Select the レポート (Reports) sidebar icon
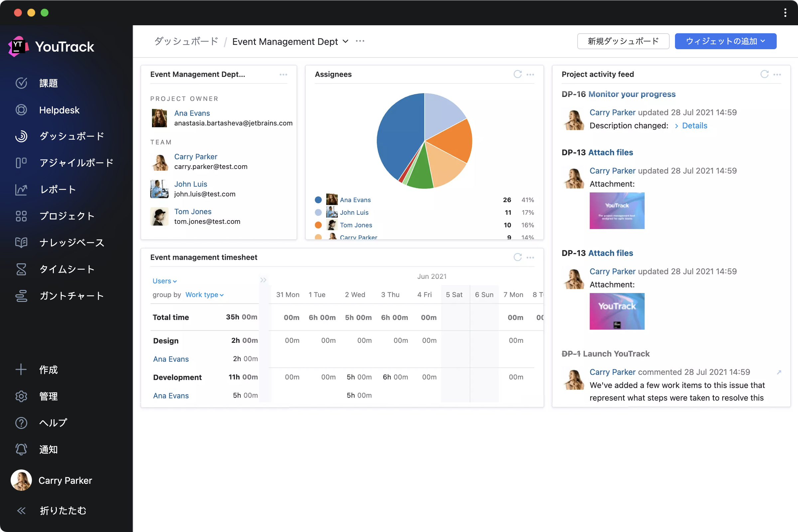798x532 pixels. (21, 190)
